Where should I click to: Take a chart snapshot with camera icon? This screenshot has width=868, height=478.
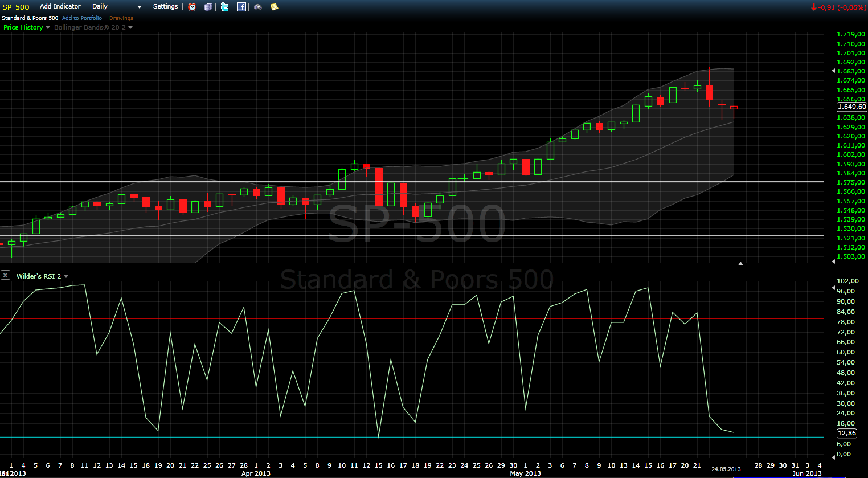click(258, 7)
